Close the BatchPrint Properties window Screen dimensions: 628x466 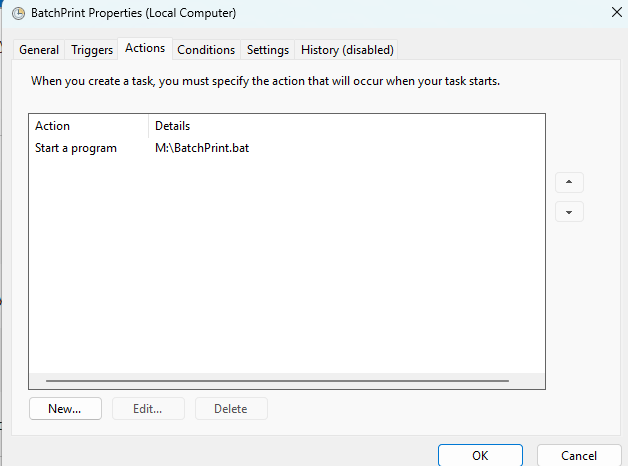coord(617,12)
